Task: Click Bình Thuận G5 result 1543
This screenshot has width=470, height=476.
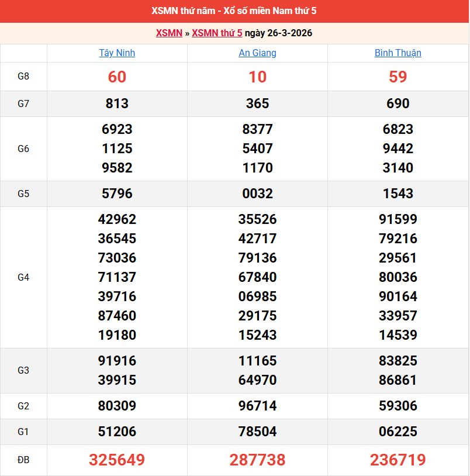Action: [398, 194]
